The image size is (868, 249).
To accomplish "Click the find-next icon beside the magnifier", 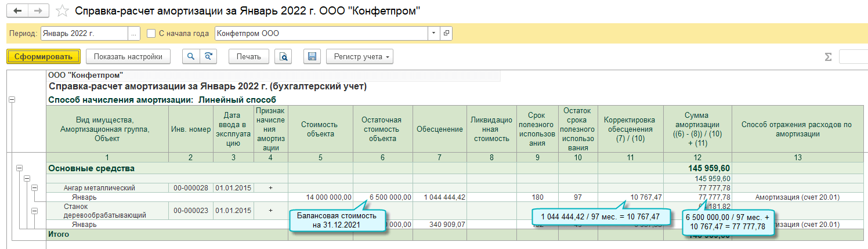I will 208,56.
